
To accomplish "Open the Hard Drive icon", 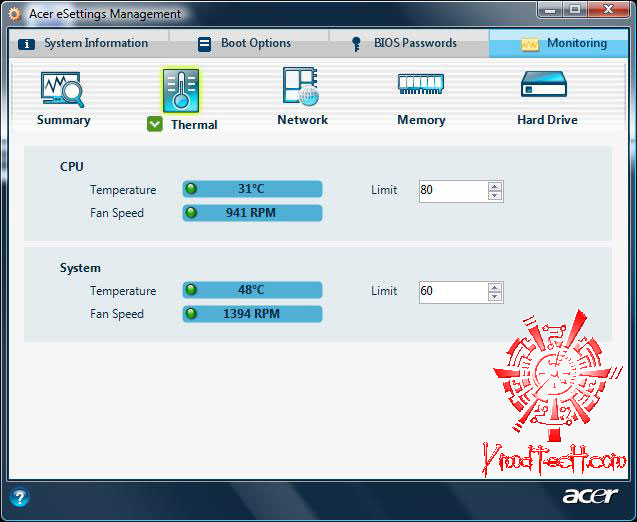I will point(544,84).
